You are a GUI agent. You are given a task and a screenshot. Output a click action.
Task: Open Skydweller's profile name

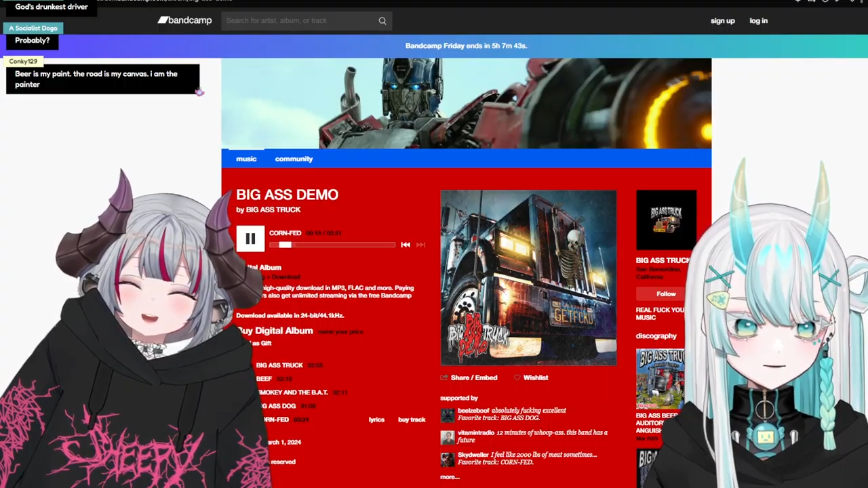473,455
